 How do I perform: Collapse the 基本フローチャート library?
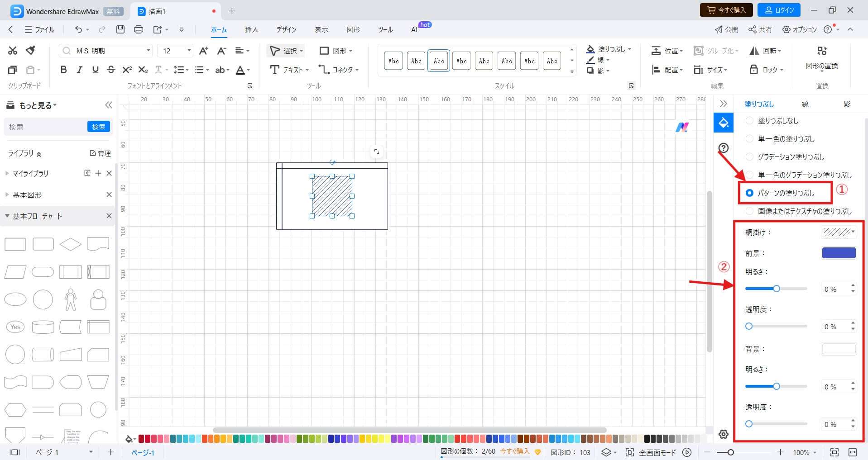7,216
